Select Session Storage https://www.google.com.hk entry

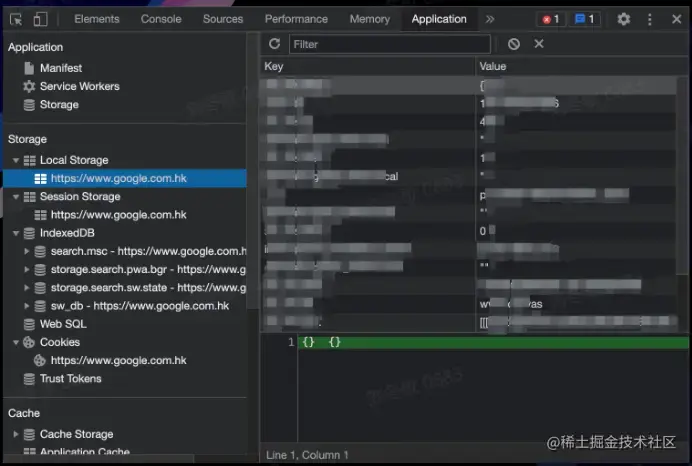(119, 215)
